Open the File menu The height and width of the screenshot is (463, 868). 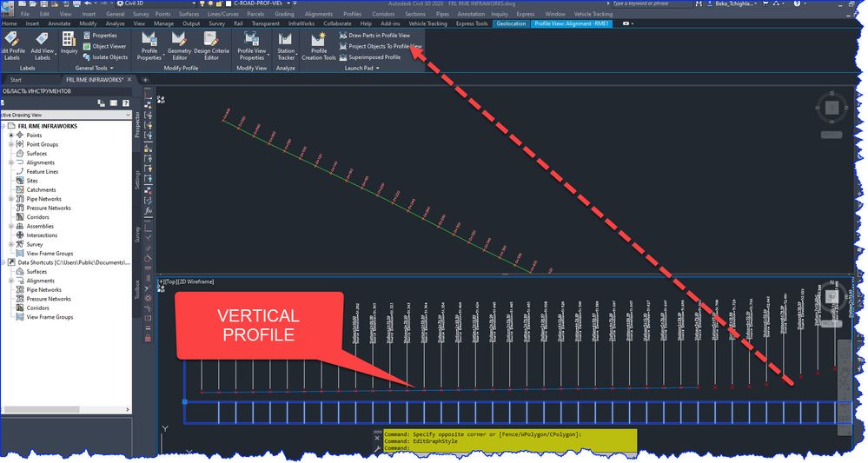tap(25, 14)
